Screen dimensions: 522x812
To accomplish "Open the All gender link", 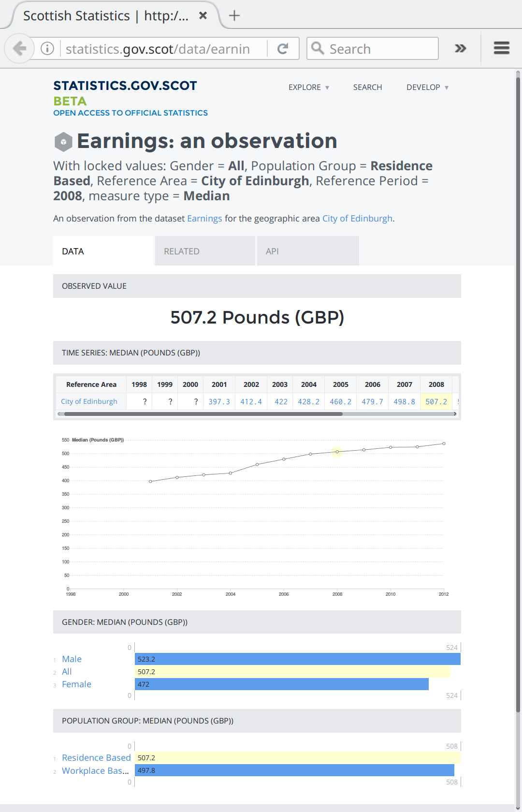I will (x=67, y=672).
